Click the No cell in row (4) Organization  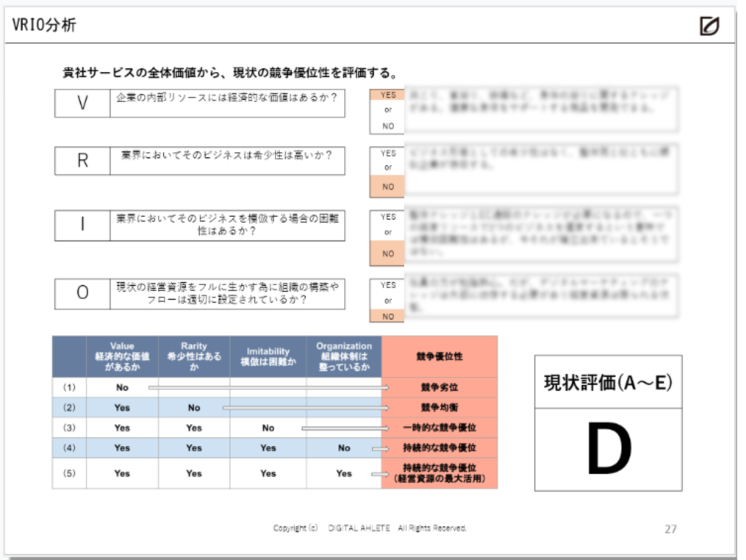[x=344, y=448]
